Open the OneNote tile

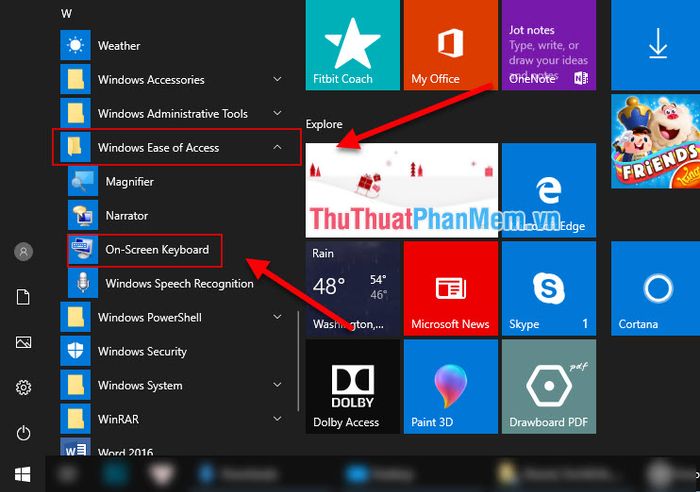click(549, 45)
